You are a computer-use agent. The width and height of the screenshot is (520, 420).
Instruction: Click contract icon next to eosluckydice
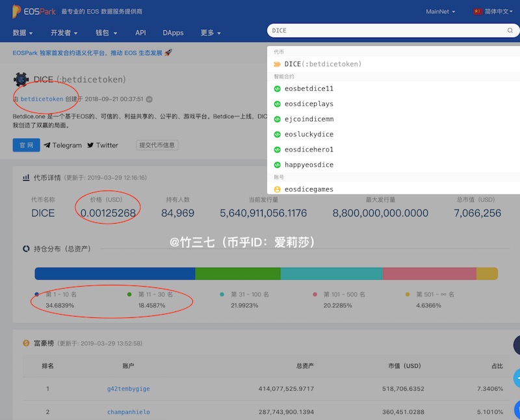(x=278, y=135)
